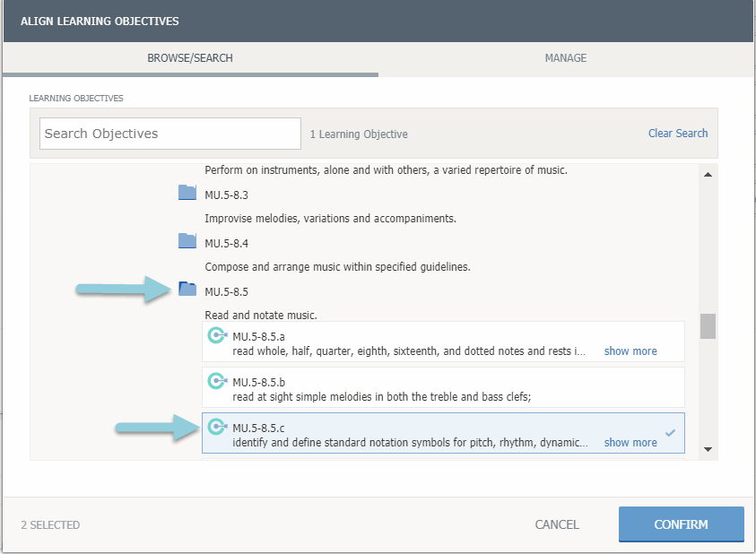Open the MU.5-8.4 folder icon
The image size is (756, 554).
(187, 240)
